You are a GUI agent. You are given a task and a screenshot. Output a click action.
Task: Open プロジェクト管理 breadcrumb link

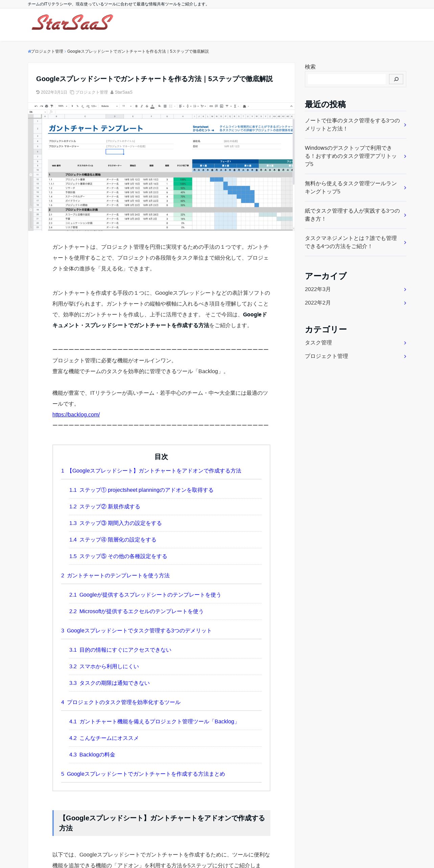47,51
